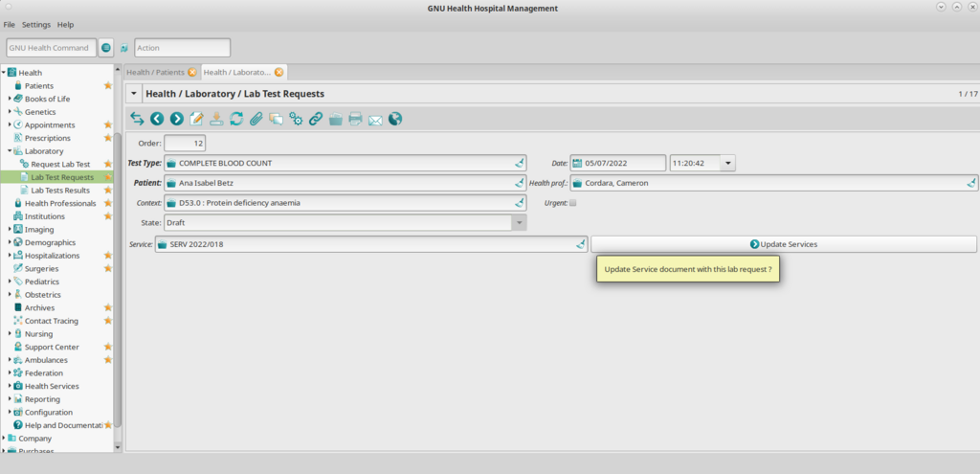This screenshot has width=980, height=474.
Task: Open Lab Tests Results in sidebar
Action: coord(60,191)
